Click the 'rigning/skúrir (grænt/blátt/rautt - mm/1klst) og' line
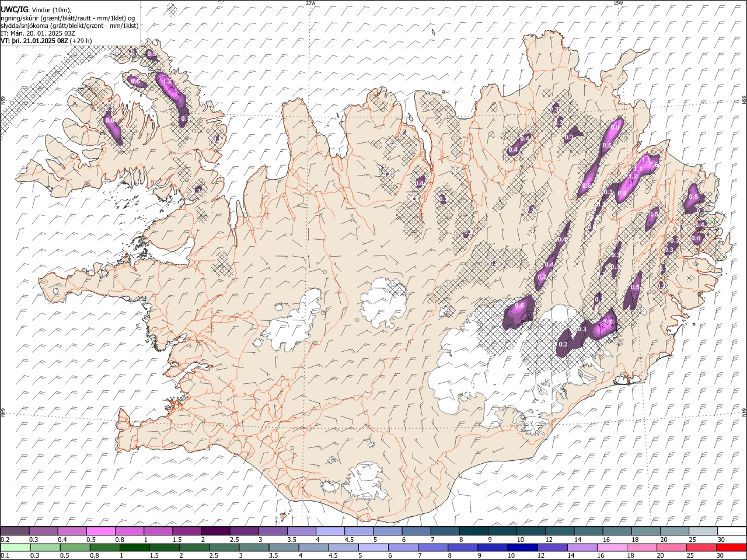 68,18
